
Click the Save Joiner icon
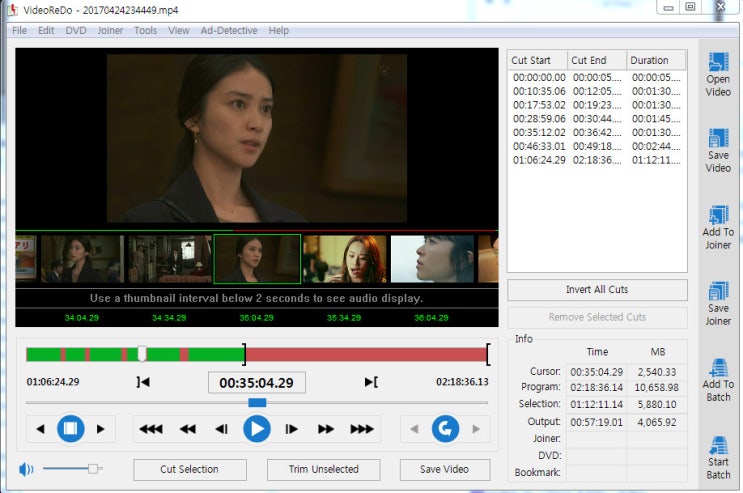tap(718, 291)
